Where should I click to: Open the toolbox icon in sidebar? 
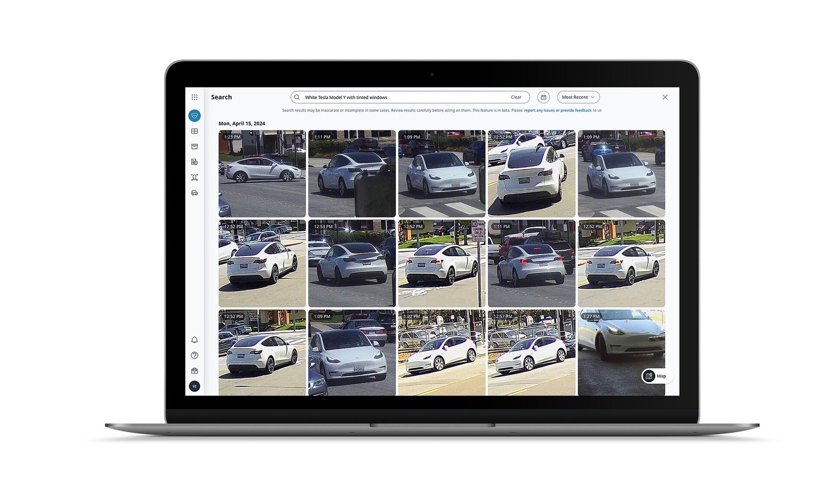pos(194,371)
